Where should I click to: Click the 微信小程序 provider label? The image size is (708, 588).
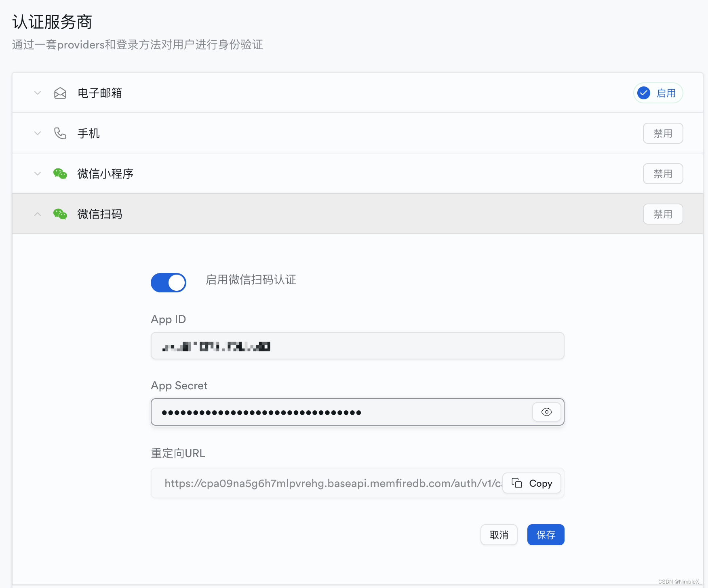[x=105, y=174]
